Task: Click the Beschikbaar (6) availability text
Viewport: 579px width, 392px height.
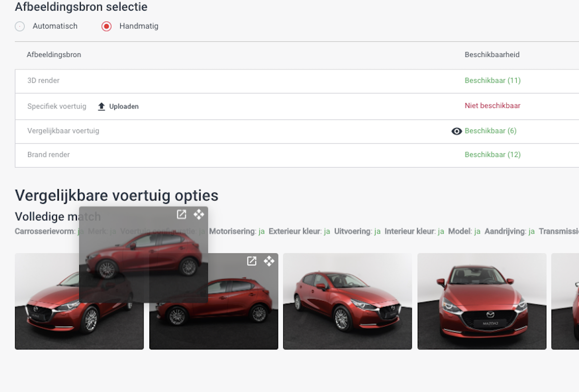Action: tap(490, 131)
